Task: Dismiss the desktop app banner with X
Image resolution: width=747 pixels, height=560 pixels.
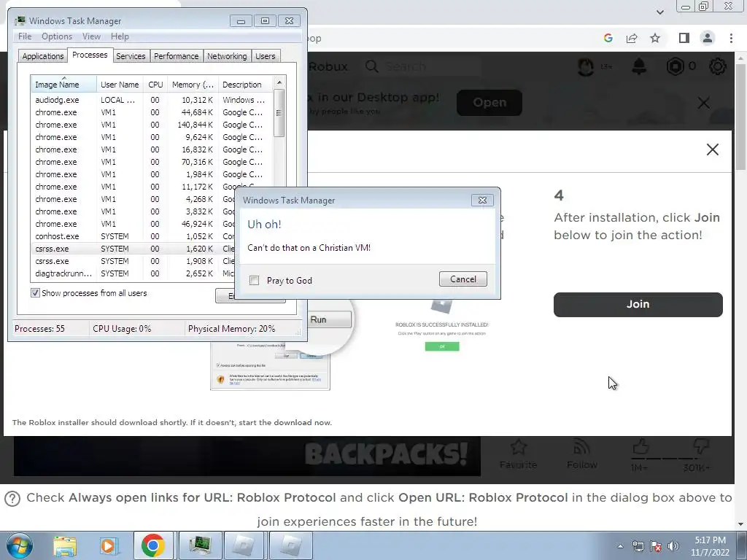Action: point(704,103)
